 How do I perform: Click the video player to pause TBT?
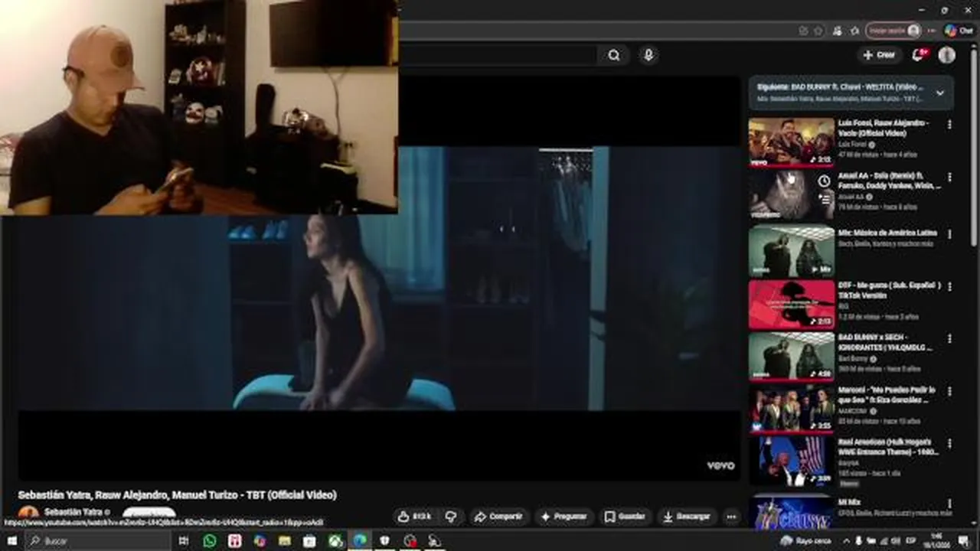pyautogui.click(x=380, y=279)
